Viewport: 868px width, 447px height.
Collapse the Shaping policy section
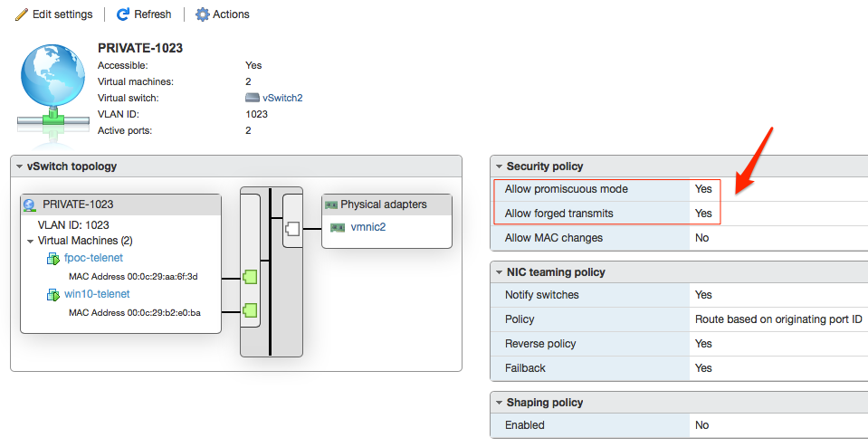click(498, 403)
